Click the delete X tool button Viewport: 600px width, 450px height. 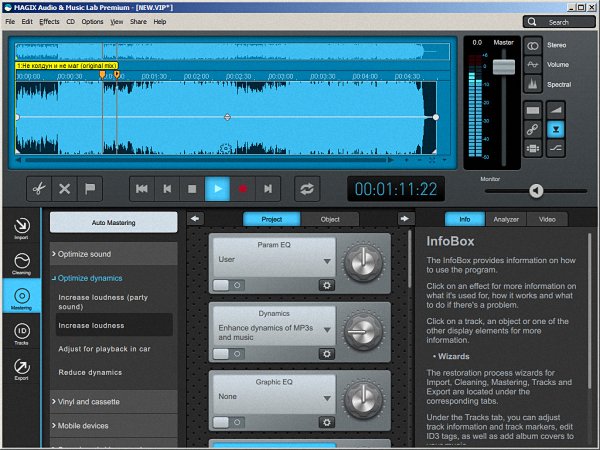point(64,187)
